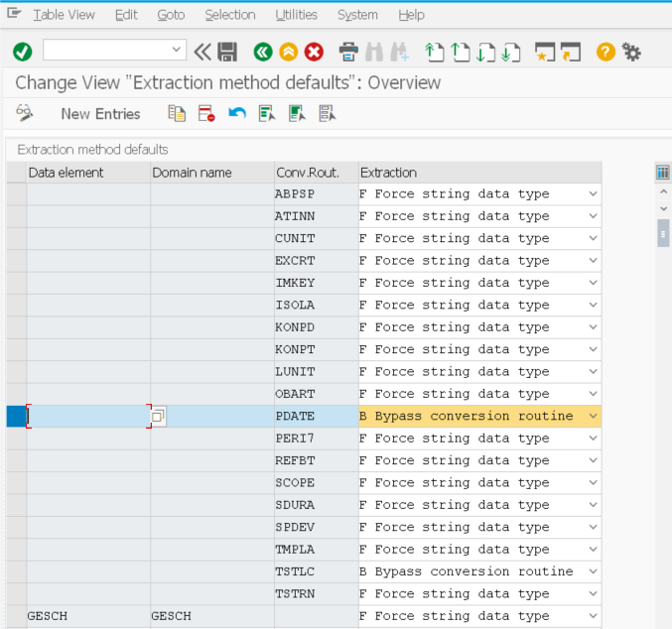The width and height of the screenshot is (672, 629).
Task: Open Selection menu
Action: coord(229,15)
